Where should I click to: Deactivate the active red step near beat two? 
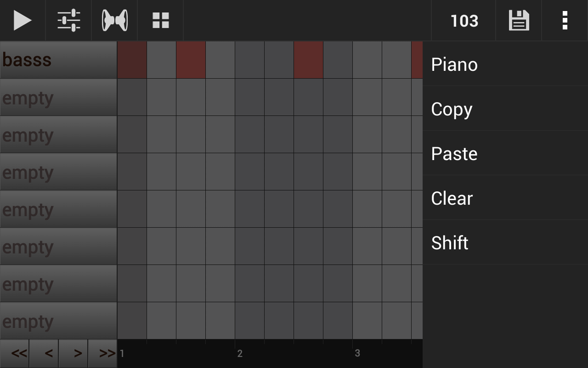[308, 59]
